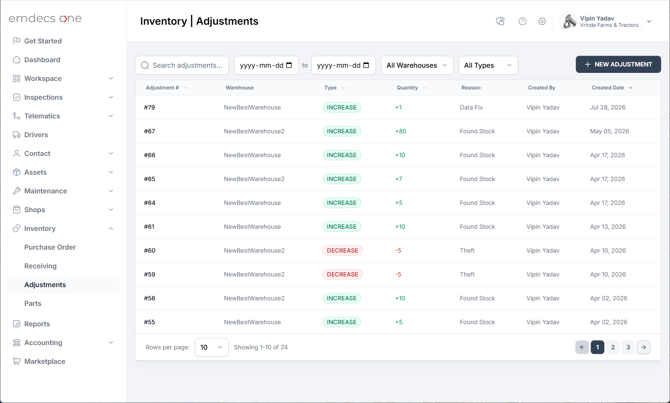Go to next page arrow
Viewport: 670px width, 403px height.
tap(644, 347)
